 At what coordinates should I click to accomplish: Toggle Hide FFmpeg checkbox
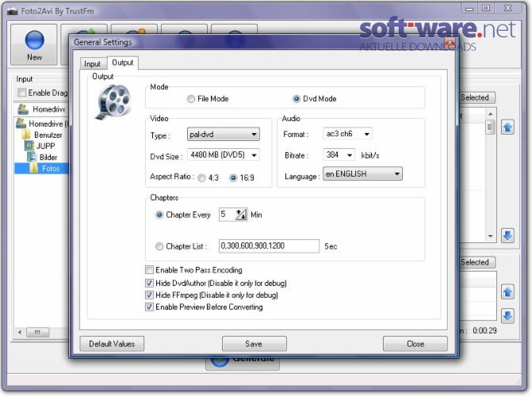(x=149, y=295)
